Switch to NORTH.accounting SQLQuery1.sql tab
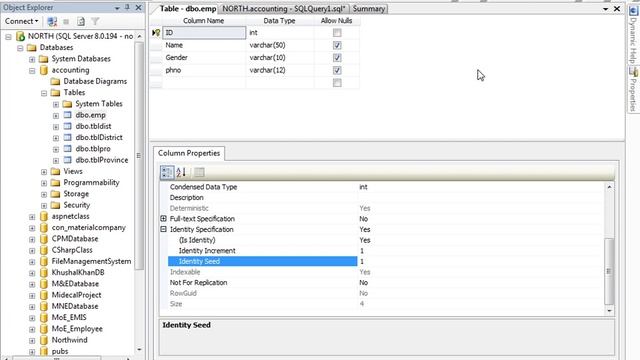Screen dimensions: 640x360 pos(284,9)
